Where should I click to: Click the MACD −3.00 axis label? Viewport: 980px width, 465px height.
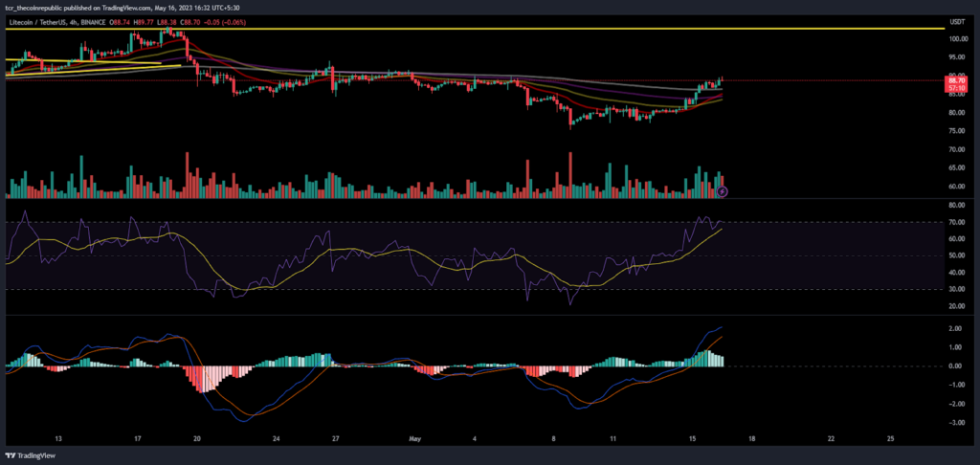coord(955,424)
